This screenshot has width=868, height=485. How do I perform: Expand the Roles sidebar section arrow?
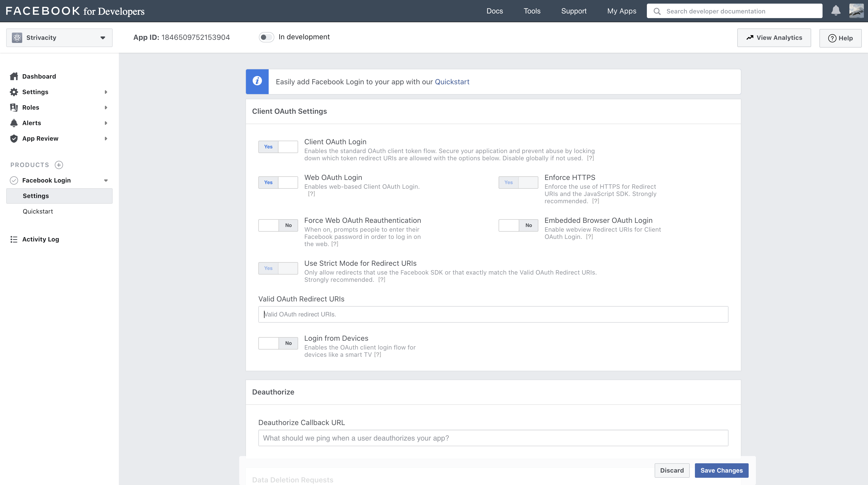[106, 108]
